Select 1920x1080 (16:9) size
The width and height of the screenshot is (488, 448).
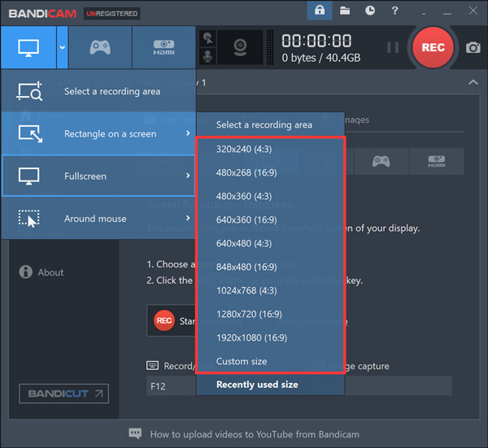click(271, 338)
